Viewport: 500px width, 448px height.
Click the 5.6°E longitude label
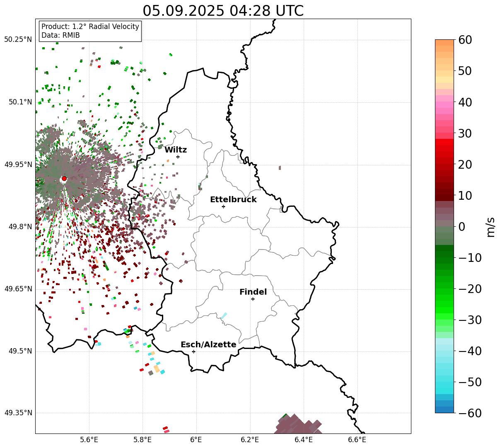(89, 440)
